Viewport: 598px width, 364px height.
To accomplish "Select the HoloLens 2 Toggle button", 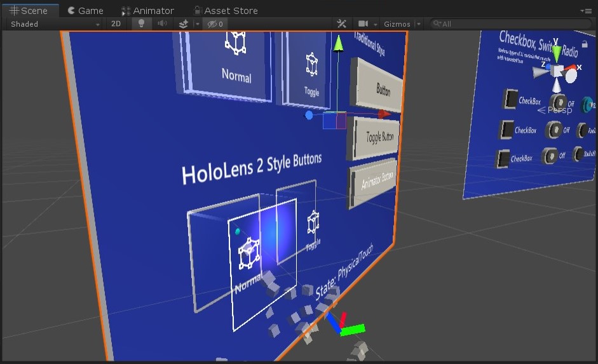I will 296,222.
